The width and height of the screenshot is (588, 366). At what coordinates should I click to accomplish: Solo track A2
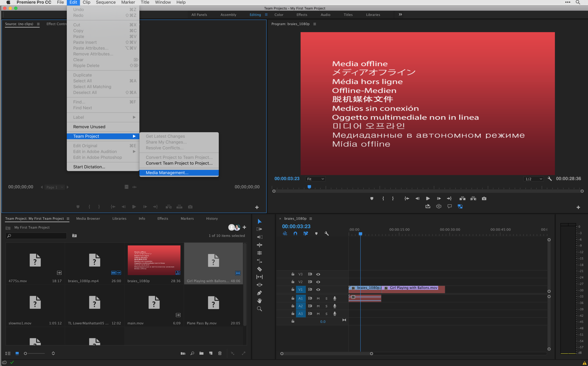point(326,306)
